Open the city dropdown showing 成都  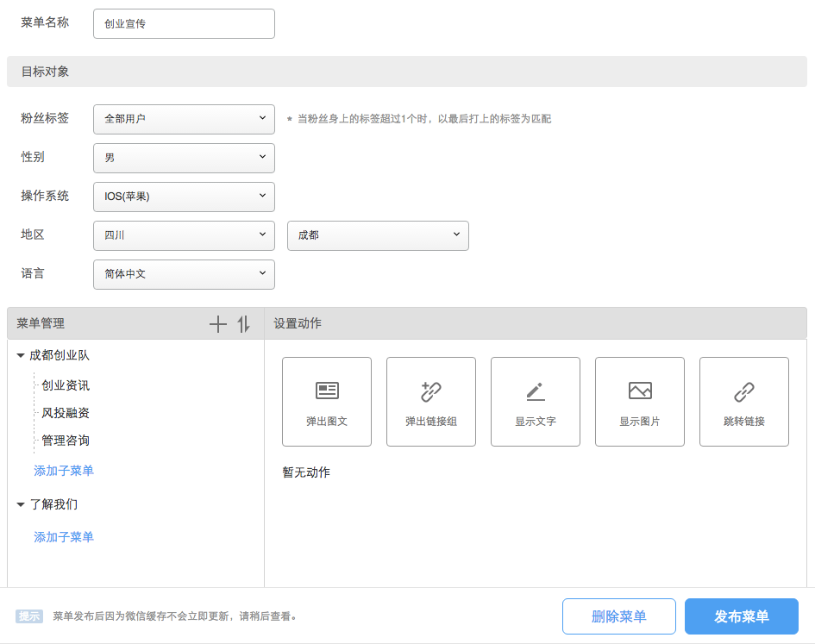click(378, 235)
